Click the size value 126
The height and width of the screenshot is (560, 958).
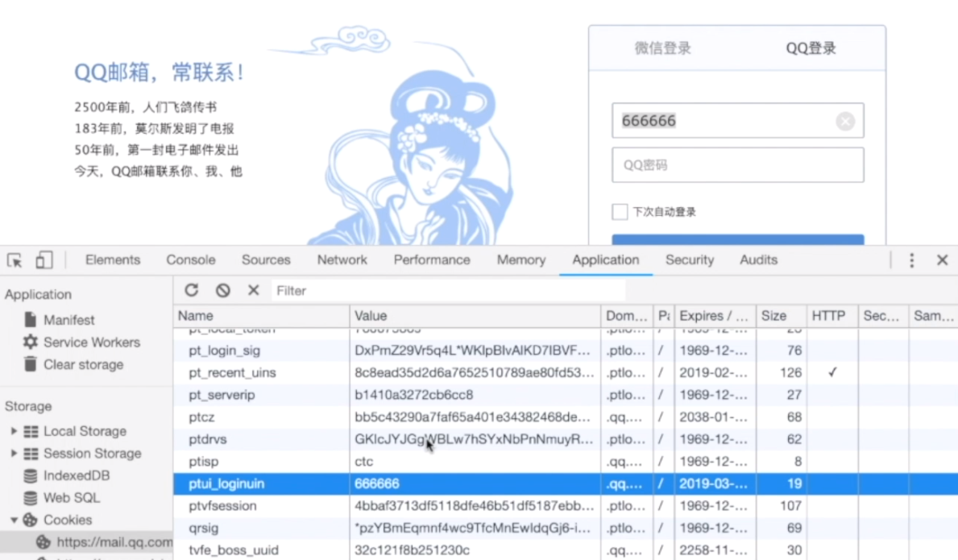pyautogui.click(x=790, y=372)
